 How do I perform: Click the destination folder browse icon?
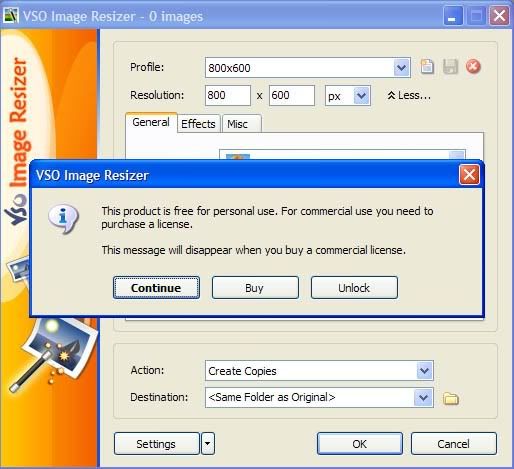click(451, 398)
